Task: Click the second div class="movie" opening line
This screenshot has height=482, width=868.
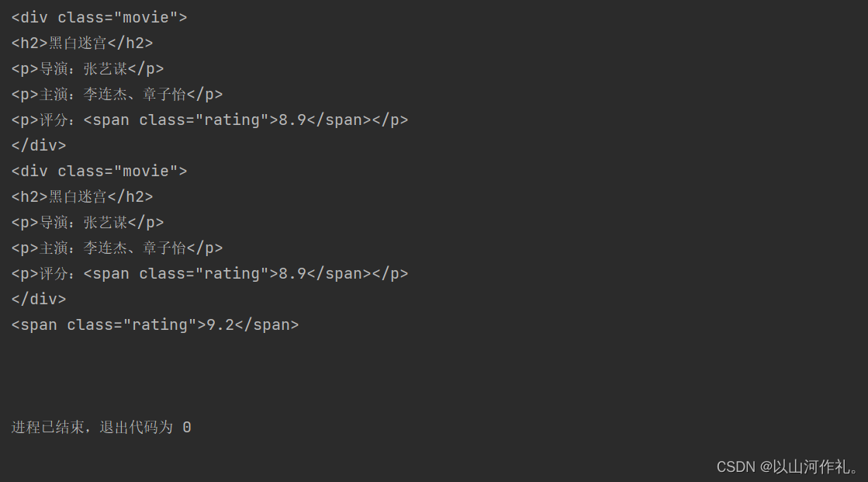Action: [x=99, y=172]
